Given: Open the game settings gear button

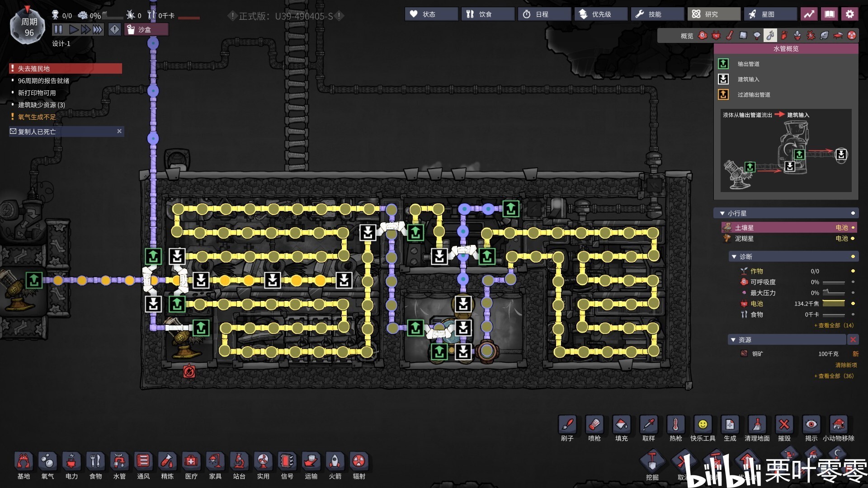Looking at the screenshot, I should tap(850, 14).
